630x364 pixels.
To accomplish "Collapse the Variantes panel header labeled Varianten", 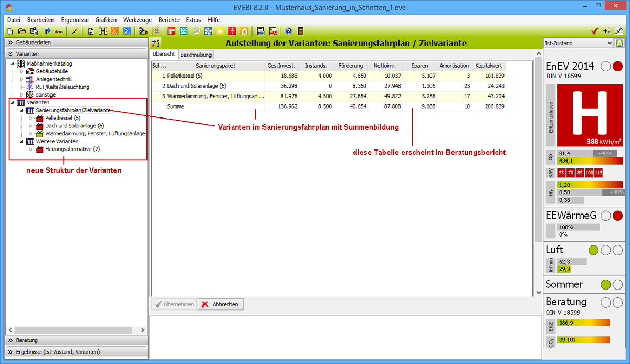I will (x=77, y=53).
